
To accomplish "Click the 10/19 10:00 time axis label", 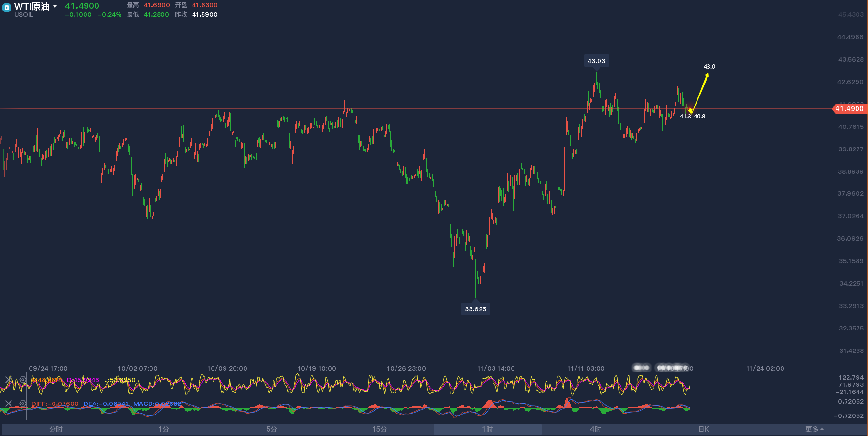I will click(317, 369).
